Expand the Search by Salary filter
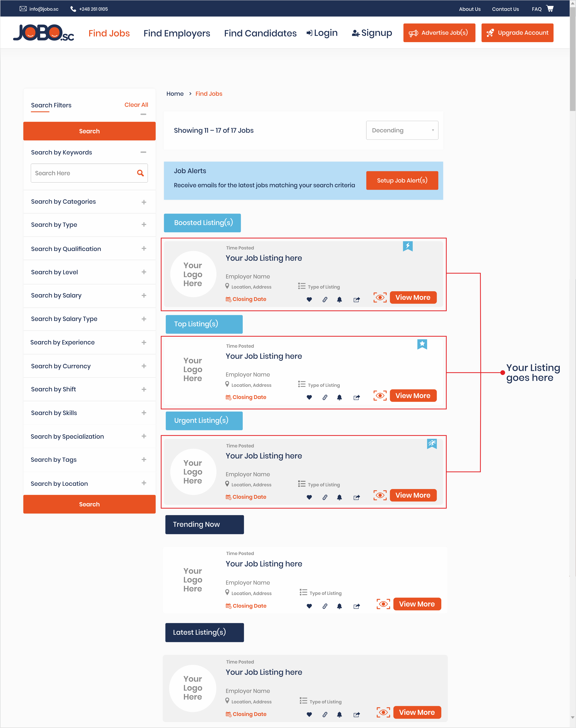 (x=144, y=295)
